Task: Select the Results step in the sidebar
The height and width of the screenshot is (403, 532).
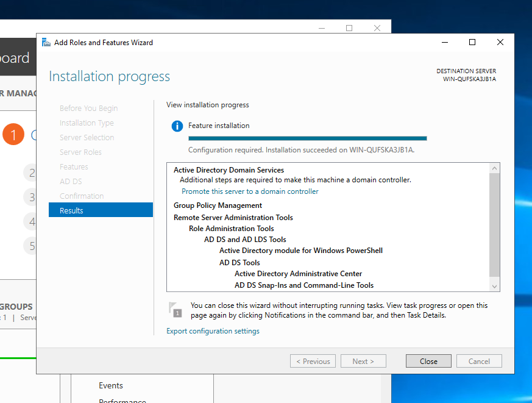Action: [x=101, y=210]
